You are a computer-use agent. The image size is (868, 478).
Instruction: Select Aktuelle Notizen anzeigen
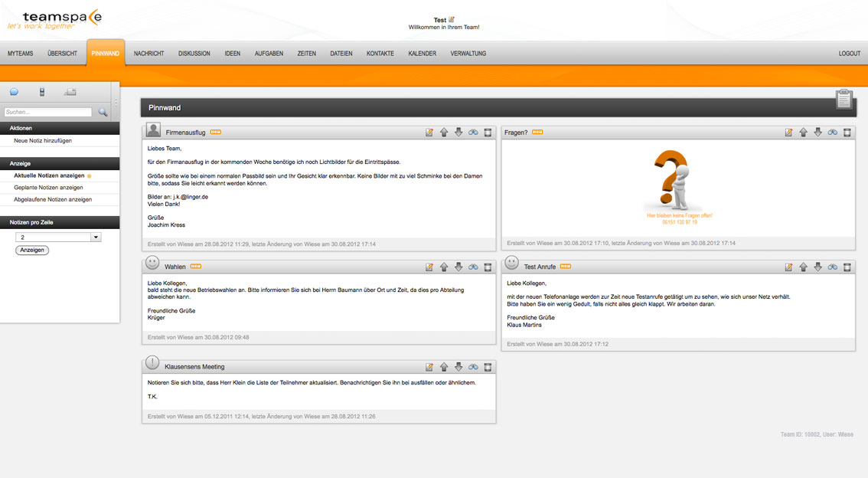coord(49,175)
